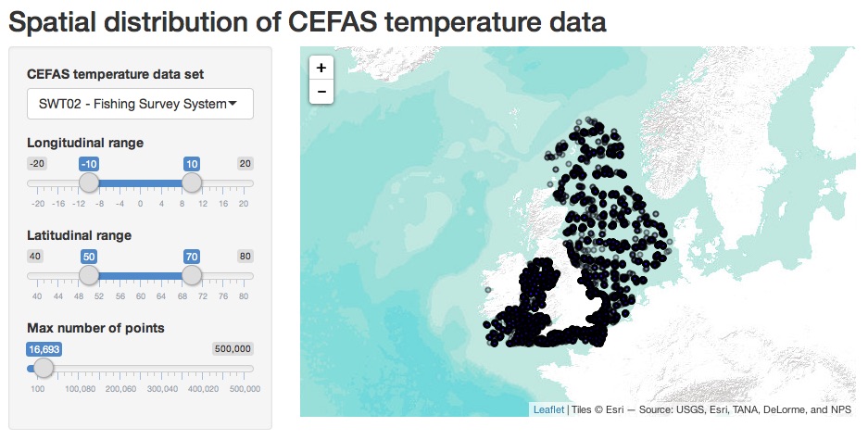Click the upper latitudinal slider handle at 70
Screen dimensions: 868x440
[x=192, y=275]
